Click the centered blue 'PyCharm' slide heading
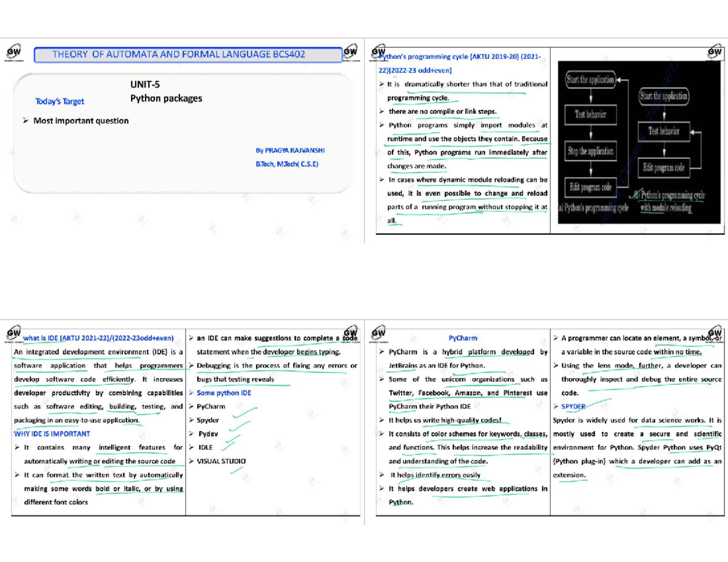Image resolution: width=728 pixels, height=562 pixels. pyautogui.click(x=462, y=338)
